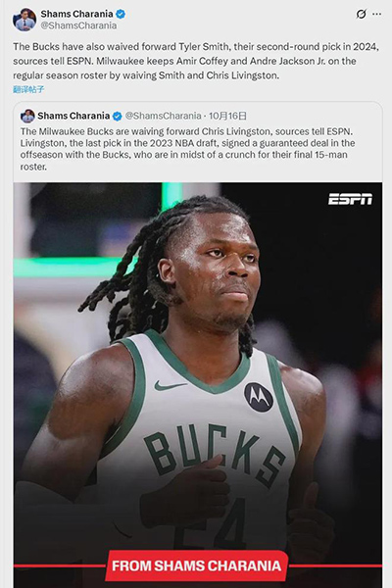Open the quoted post's 10月16日 timestamp
392x588 pixels.
(x=227, y=116)
